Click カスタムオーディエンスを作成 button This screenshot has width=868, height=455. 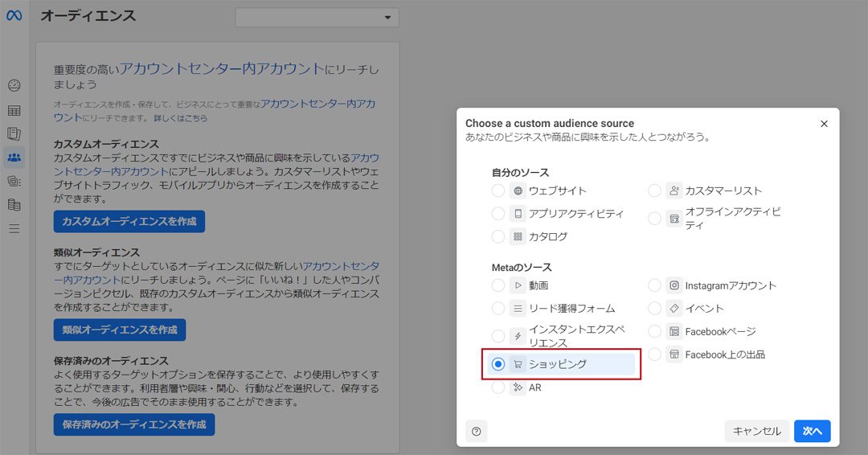(x=129, y=221)
